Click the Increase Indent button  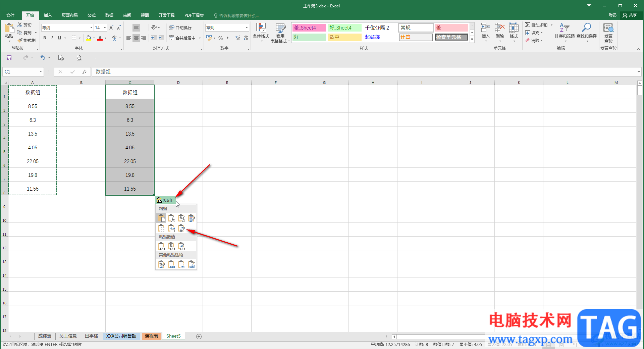pyautogui.click(x=161, y=38)
